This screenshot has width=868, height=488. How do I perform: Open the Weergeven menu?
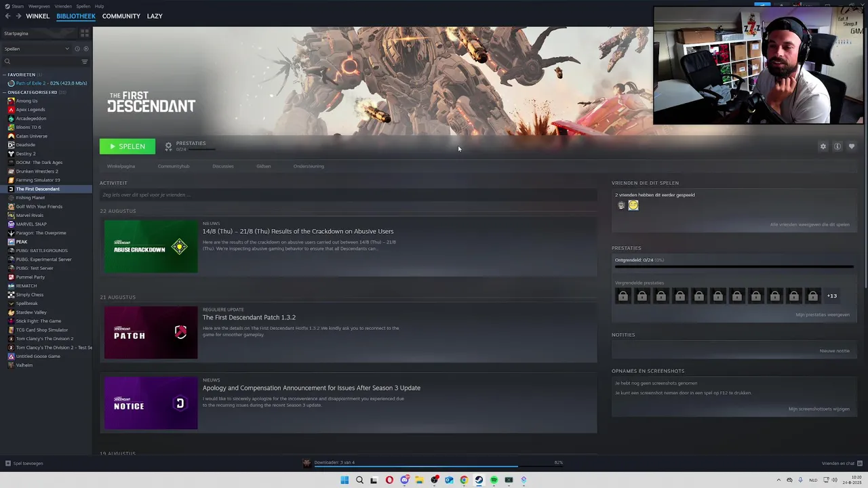pyautogui.click(x=39, y=6)
